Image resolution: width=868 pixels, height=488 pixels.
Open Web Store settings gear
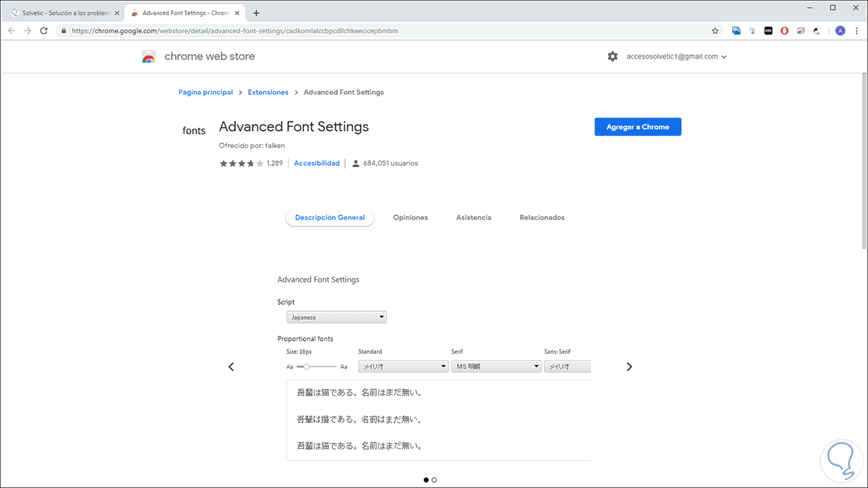[x=613, y=56]
